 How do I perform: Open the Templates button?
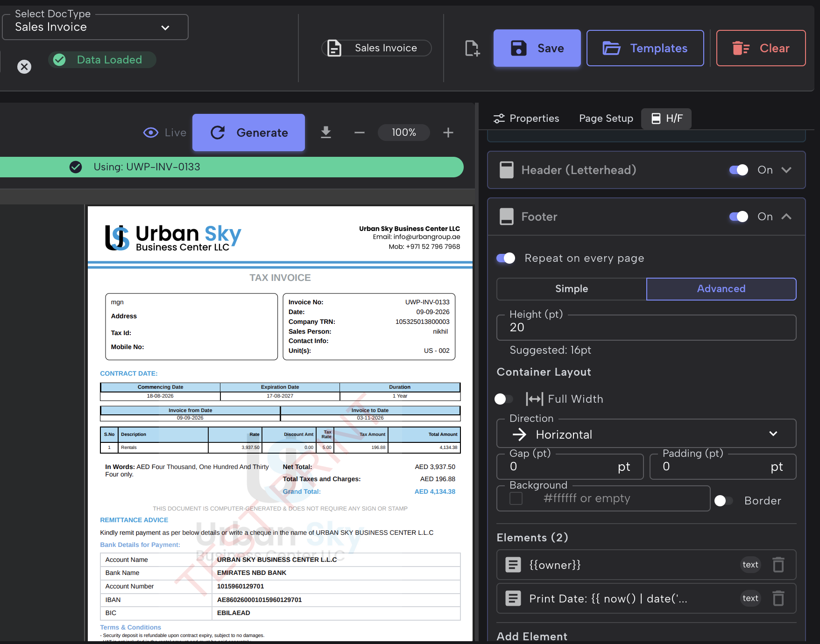645,48
